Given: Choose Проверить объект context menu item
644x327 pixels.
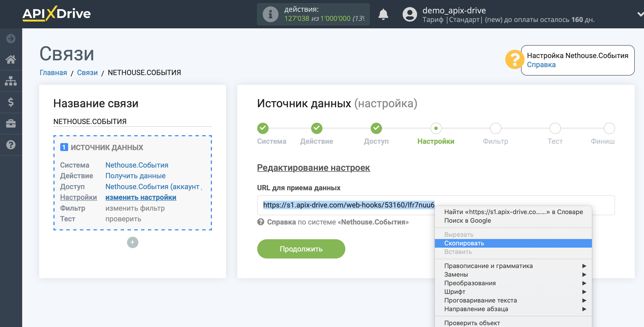Looking at the screenshot, I should [513, 323].
